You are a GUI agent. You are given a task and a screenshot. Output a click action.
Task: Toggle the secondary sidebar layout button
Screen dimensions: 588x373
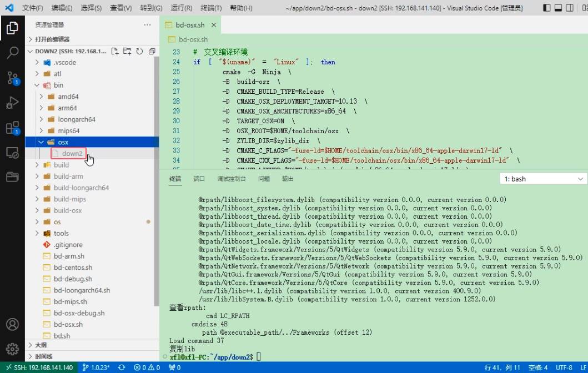pos(570,8)
